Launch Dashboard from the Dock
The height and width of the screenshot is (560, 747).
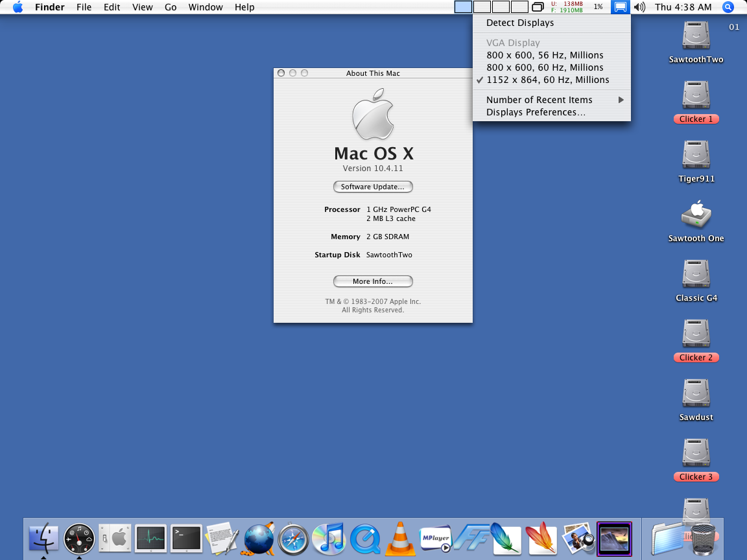point(79,539)
